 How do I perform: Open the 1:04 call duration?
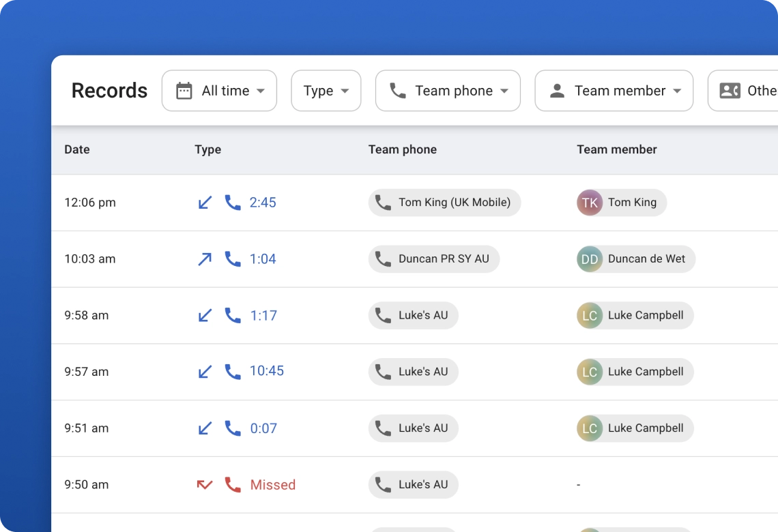coord(263,258)
